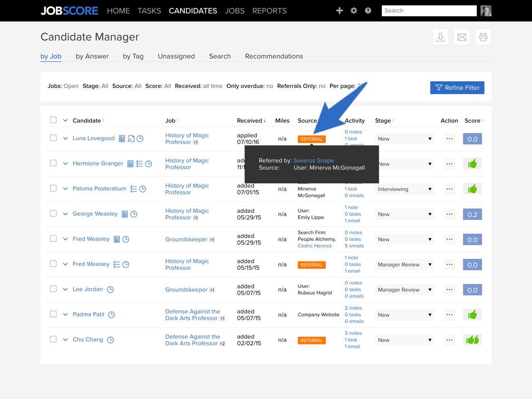This screenshot has width=532, height=399.
Task: Go to HOME in top navigation
Action: coord(118,11)
